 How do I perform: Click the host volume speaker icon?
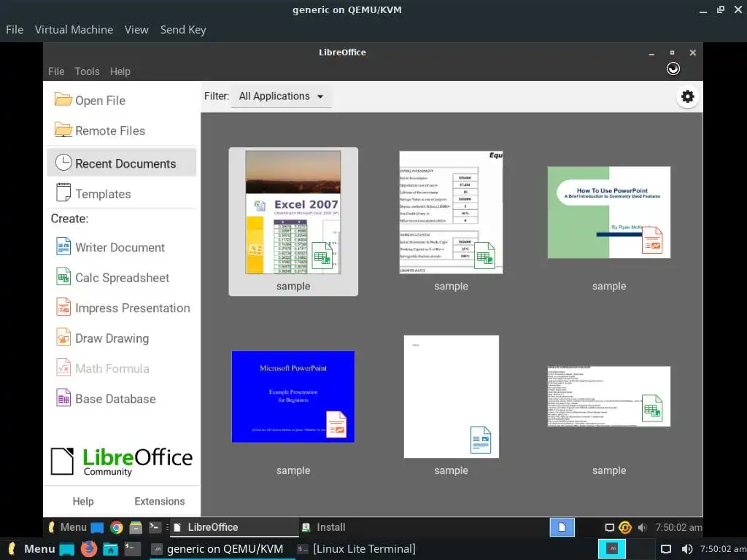tap(686, 549)
